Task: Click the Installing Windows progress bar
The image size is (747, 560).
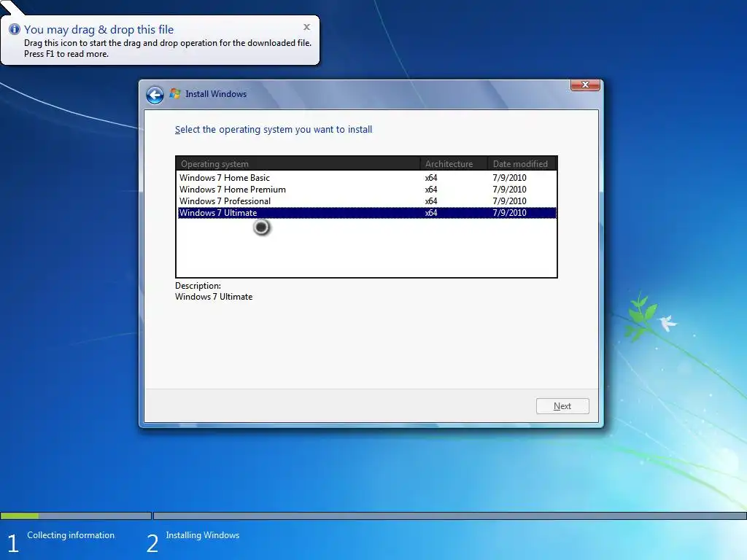Action: pos(449,516)
